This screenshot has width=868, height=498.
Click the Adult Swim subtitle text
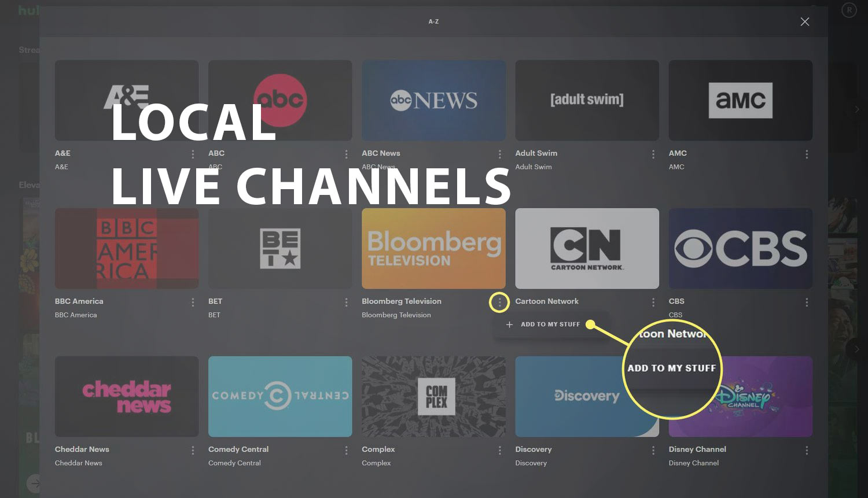[x=534, y=167]
